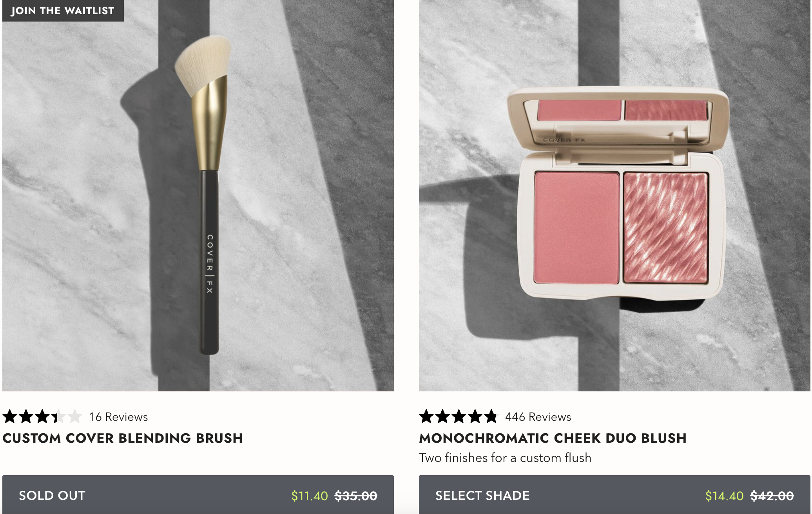
Task: Click the Join The Waitlist badge
Action: click(x=63, y=11)
